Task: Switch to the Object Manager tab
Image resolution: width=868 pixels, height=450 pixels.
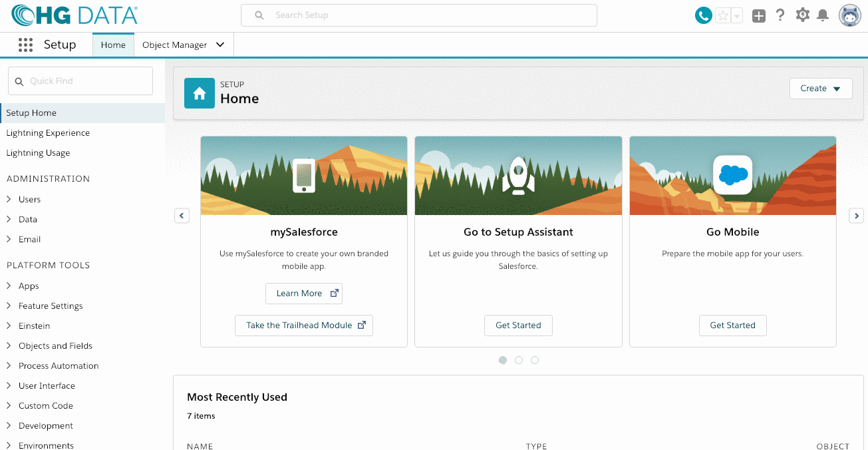Action: (175, 45)
